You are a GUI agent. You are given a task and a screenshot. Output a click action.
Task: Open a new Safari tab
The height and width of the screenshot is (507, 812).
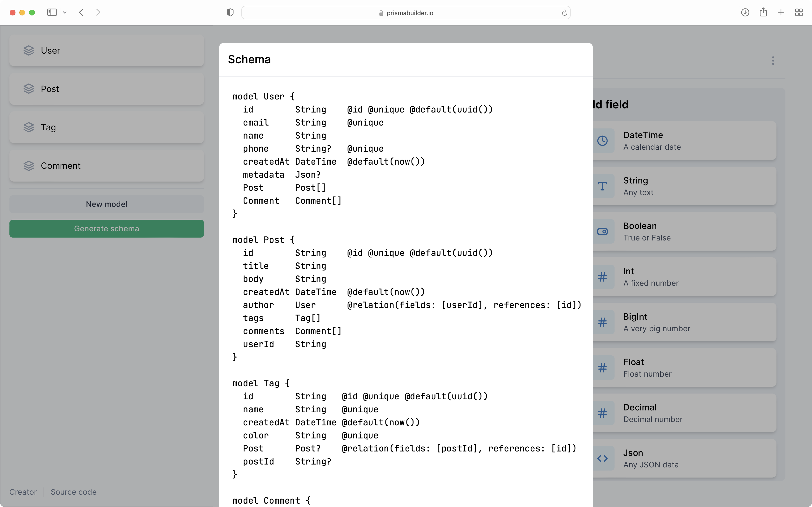tap(781, 12)
